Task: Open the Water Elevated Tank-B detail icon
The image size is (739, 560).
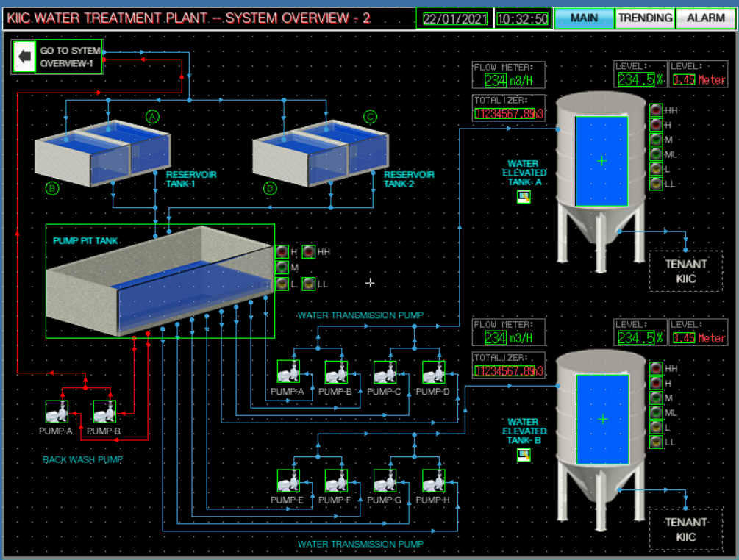Action: click(524, 455)
